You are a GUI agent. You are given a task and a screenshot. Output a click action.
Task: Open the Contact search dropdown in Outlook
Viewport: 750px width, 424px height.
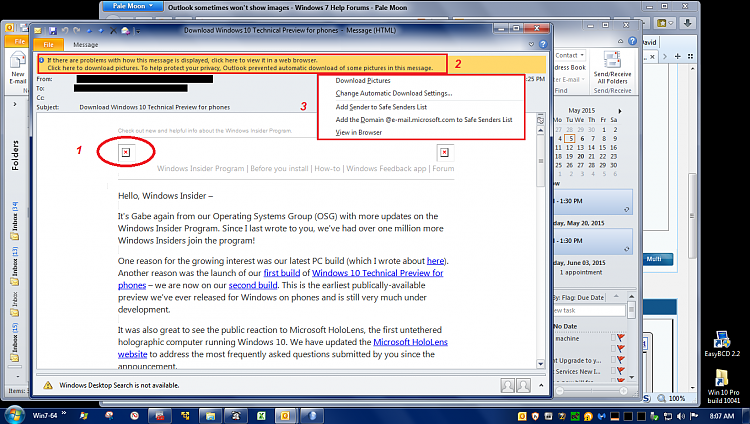569,56
